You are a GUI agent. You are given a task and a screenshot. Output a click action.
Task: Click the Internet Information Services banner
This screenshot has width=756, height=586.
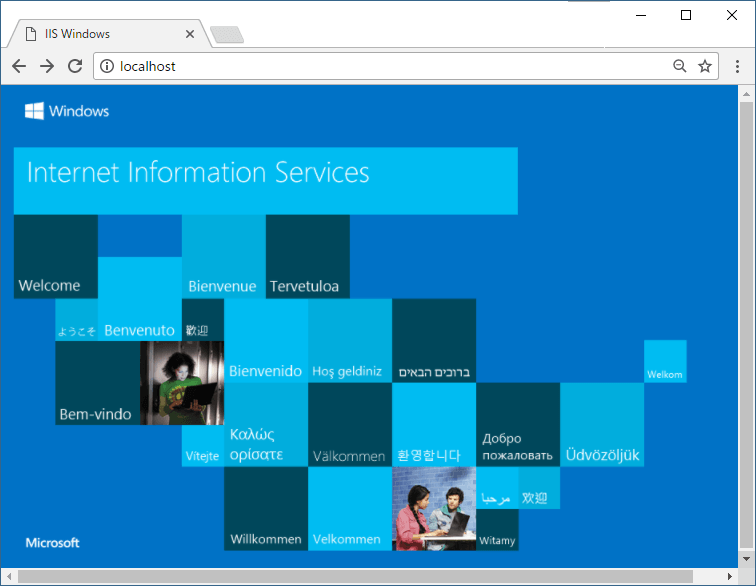265,180
